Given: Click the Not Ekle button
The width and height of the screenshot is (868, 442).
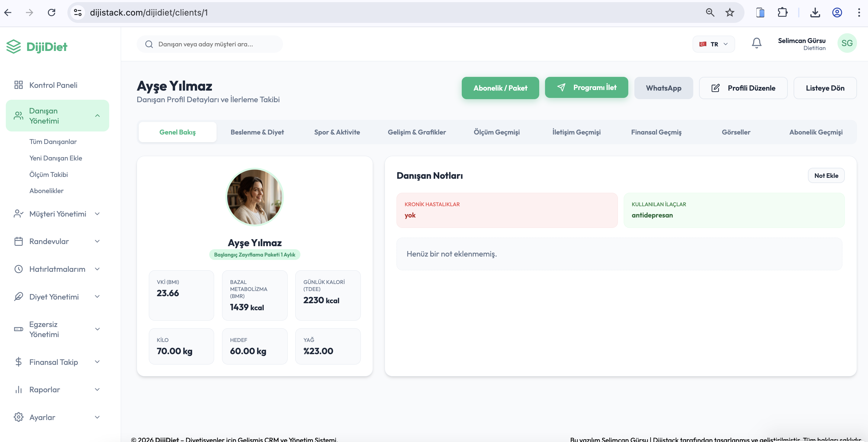Looking at the screenshot, I should click(x=826, y=175).
